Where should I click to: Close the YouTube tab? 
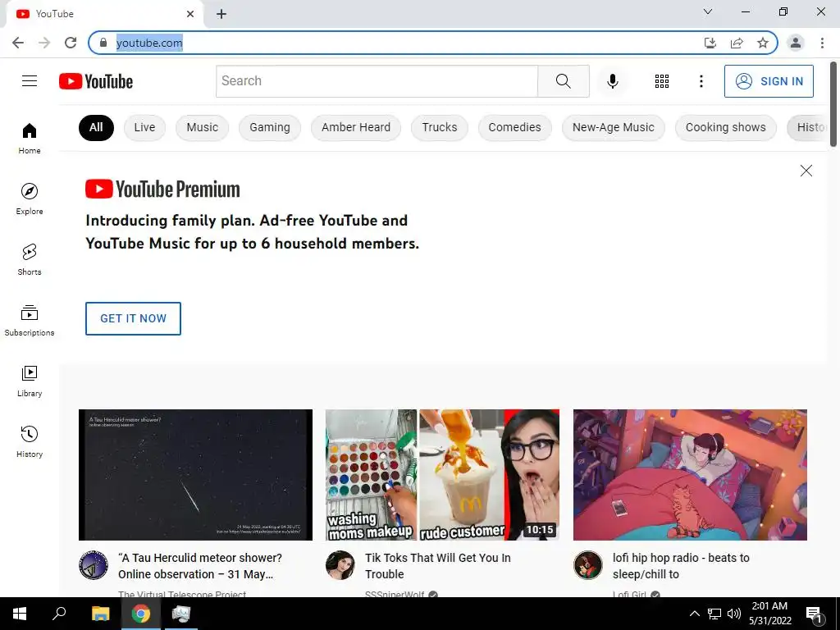point(190,14)
